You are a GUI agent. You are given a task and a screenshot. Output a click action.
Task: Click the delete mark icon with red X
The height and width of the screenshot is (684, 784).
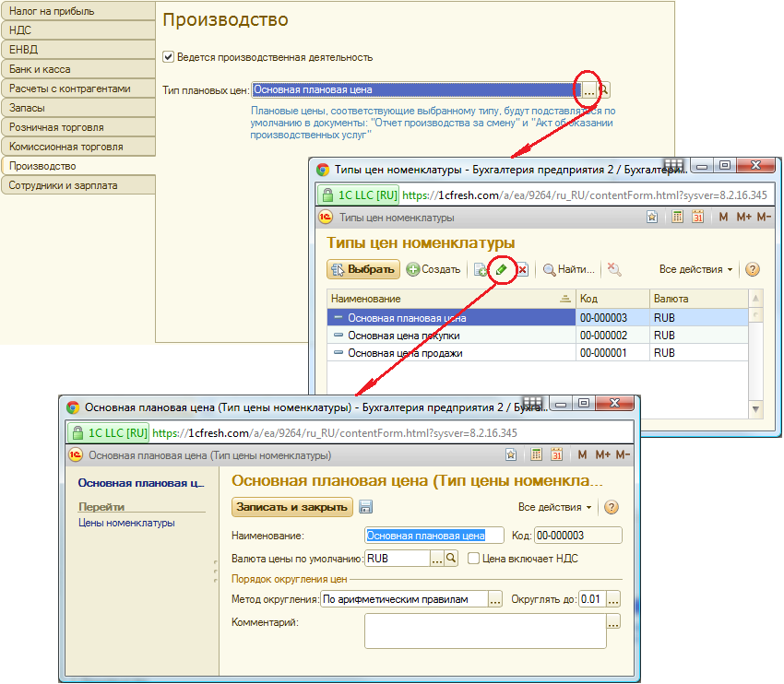coord(522,270)
